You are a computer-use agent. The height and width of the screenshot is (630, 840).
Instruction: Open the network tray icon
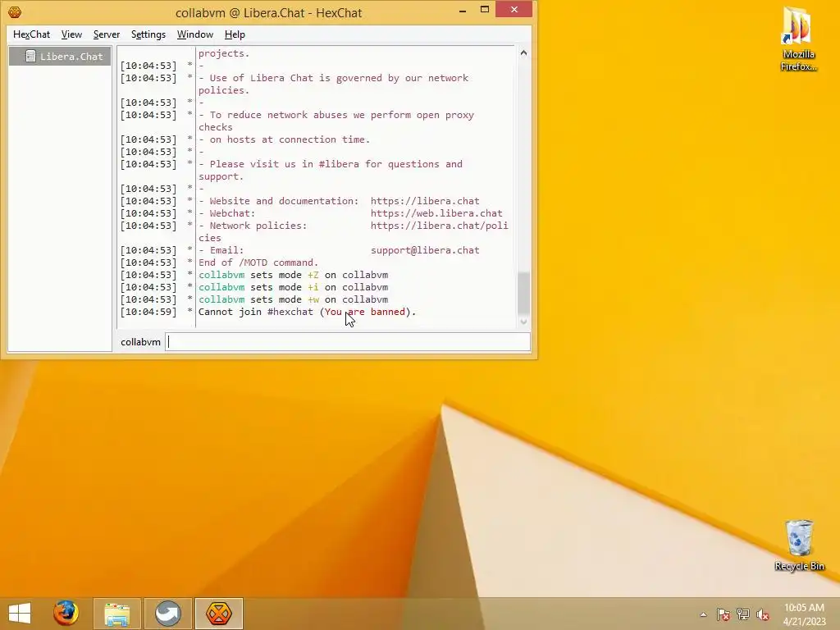(x=743, y=614)
